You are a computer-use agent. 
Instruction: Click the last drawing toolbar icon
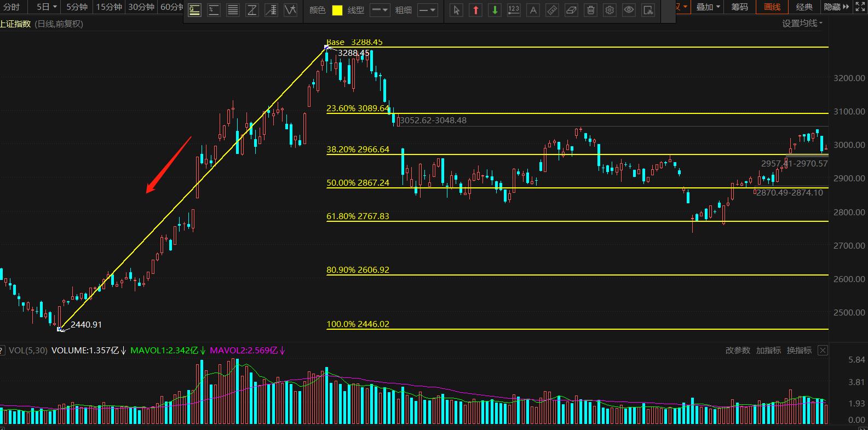tap(648, 10)
